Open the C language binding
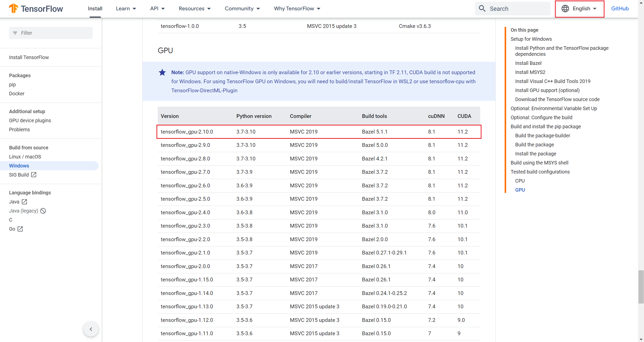This screenshot has height=342, width=644. (x=11, y=220)
